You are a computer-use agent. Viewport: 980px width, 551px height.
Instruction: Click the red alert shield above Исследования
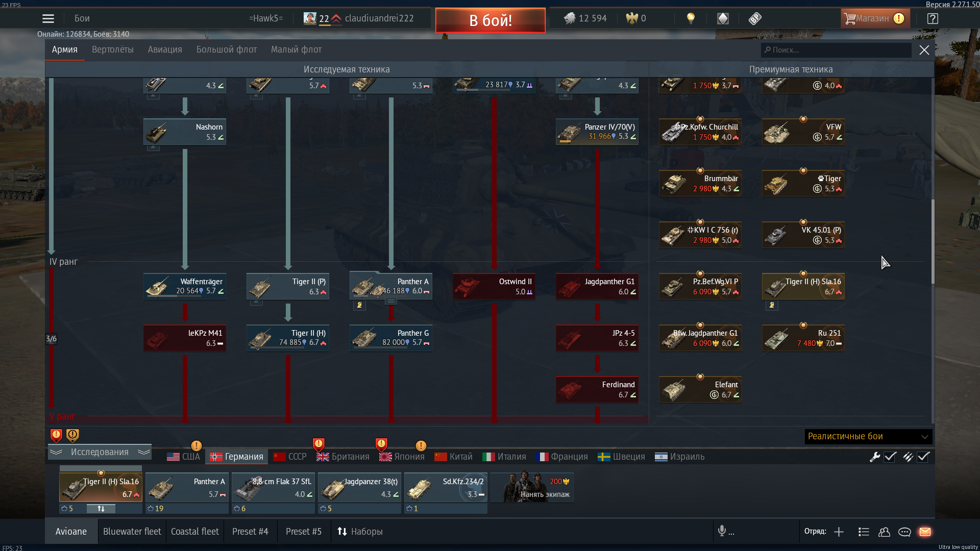pyautogui.click(x=56, y=435)
